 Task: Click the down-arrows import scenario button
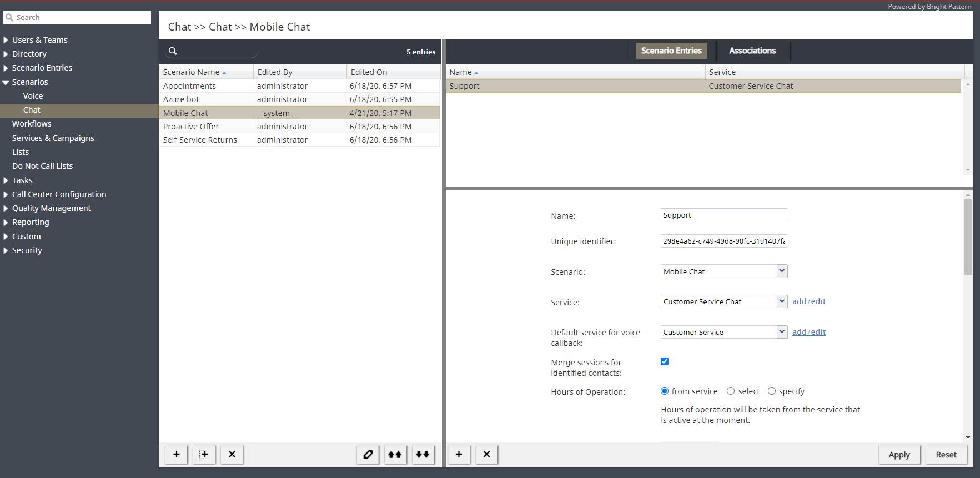[423, 454]
